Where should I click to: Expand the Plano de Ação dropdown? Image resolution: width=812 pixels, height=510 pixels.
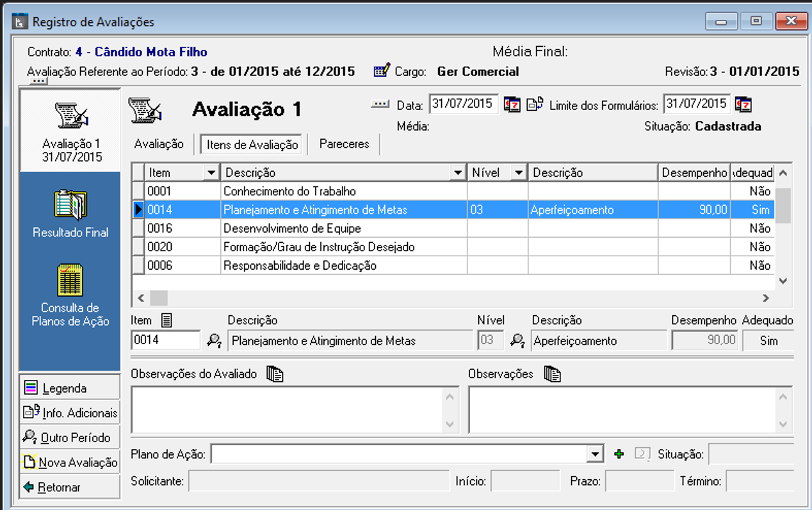(x=596, y=454)
